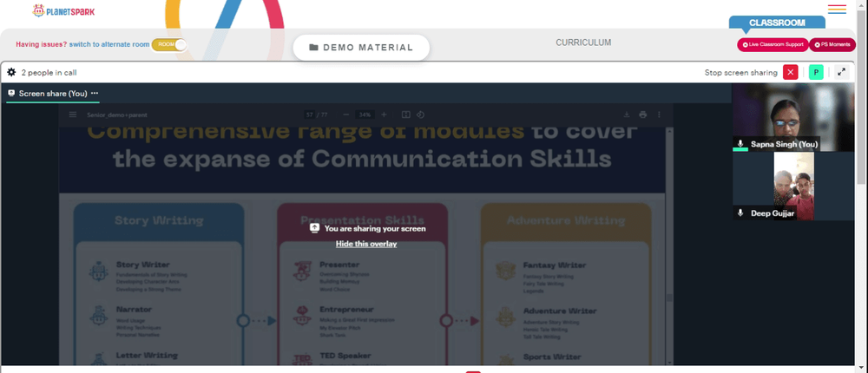Click Sapna Singh microphone icon
The image size is (868, 373).
(x=740, y=144)
